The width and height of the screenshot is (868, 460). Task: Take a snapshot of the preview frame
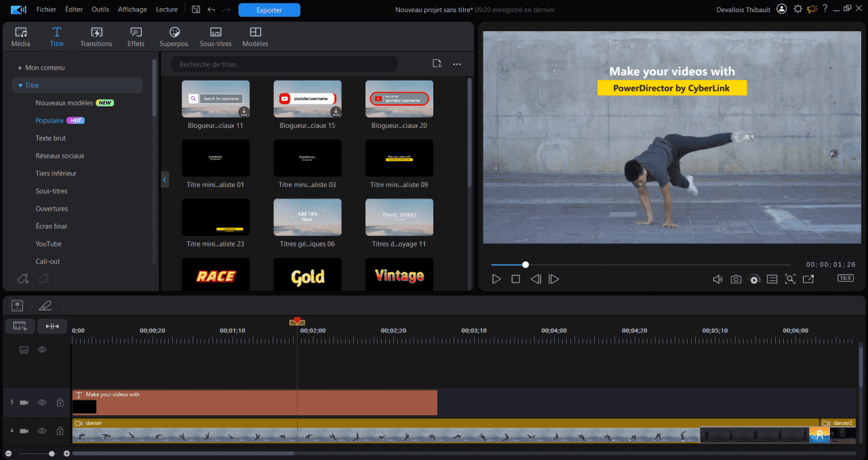[x=736, y=278]
